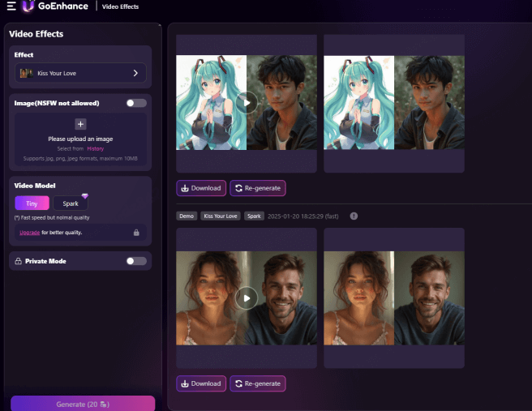Viewport: 532px width, 411px height.
Task: Select the Spark video model
Action: click(71, 203)
